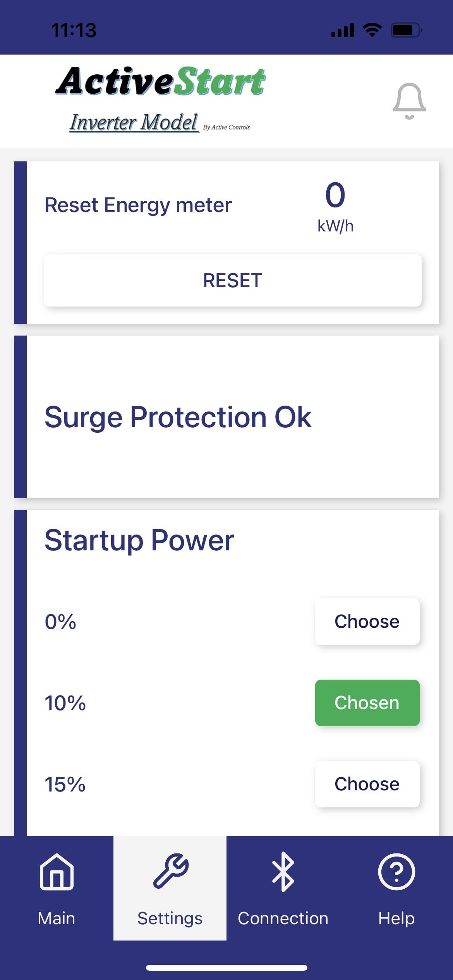Tap the notification bell icon
The height and width of the screenshot is (980, 453).
(x=409, y=101)
